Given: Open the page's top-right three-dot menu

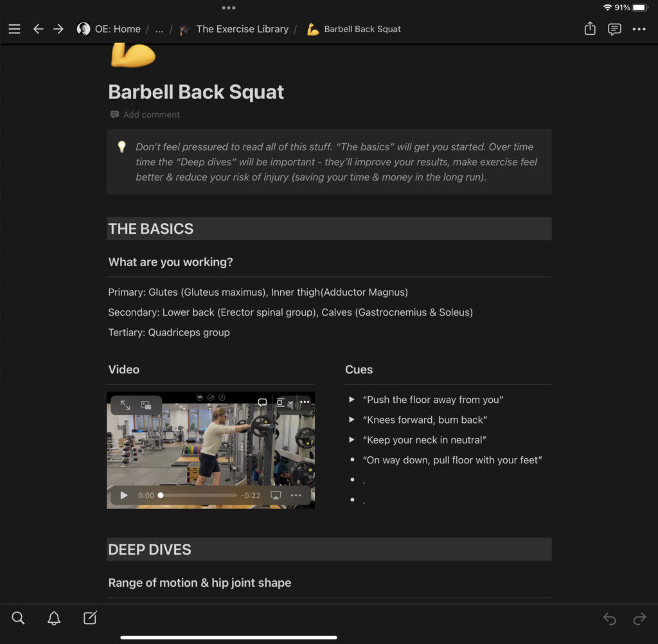Looking at the screenshot, I should coord(639,29).
